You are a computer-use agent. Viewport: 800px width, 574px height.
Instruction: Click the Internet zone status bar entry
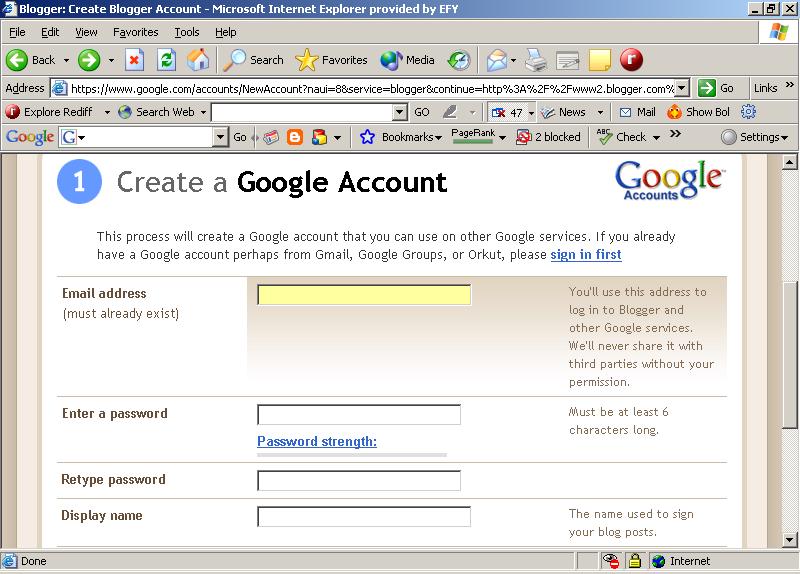(682, 561)
